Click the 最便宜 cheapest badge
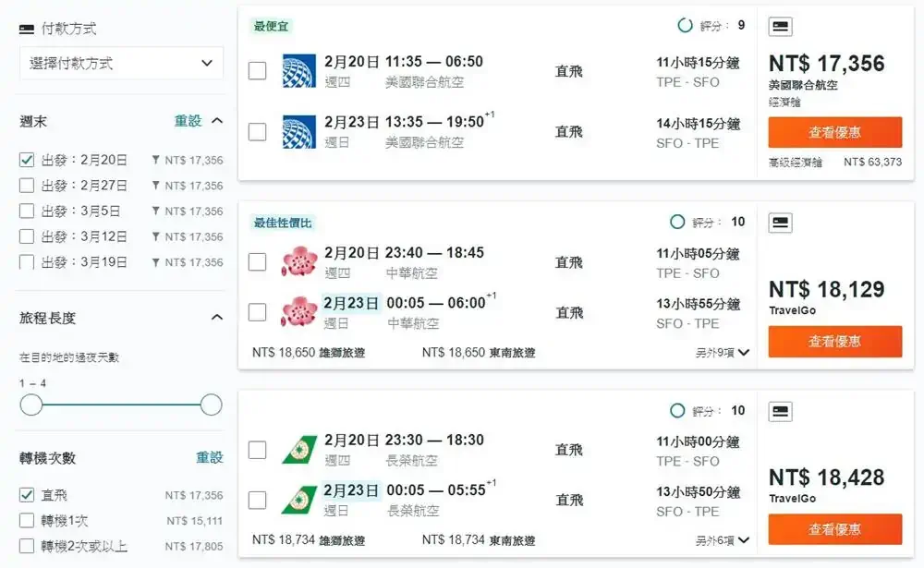924x568 pixels. [271, 26]
